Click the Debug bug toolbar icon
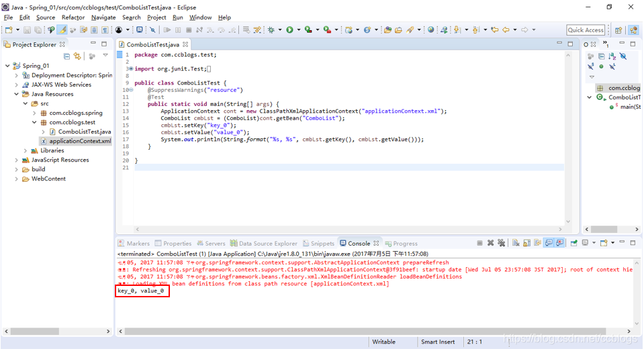This screenshot has width=644, height=351. click(x=271, y=30)
